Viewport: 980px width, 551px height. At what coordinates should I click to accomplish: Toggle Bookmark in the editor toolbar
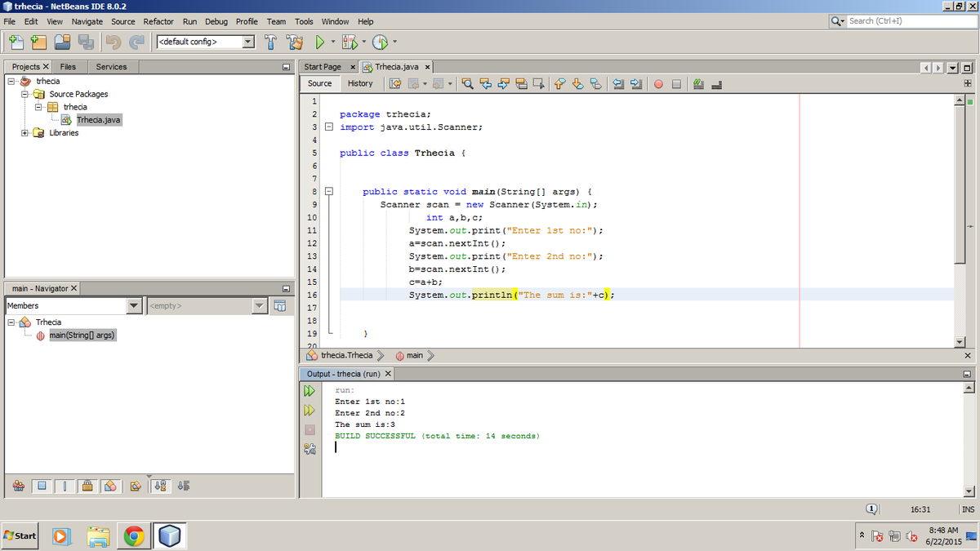point(595,83)
